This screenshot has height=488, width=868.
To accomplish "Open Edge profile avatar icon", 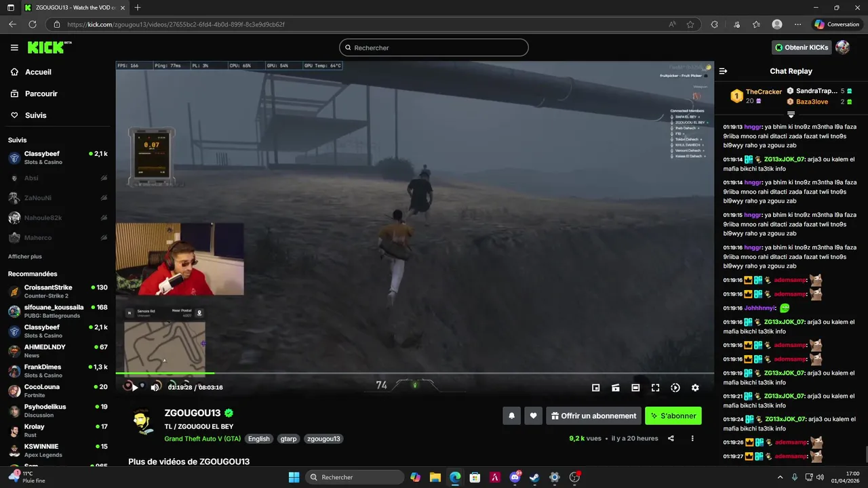I will coord(777,24).
